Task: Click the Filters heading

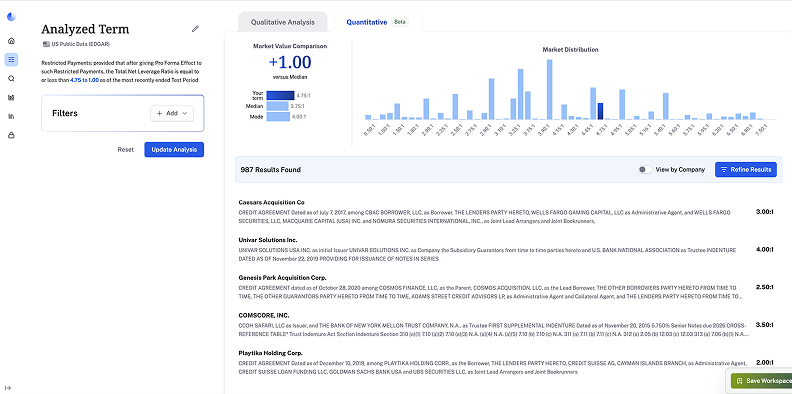Action: [65, 113]
